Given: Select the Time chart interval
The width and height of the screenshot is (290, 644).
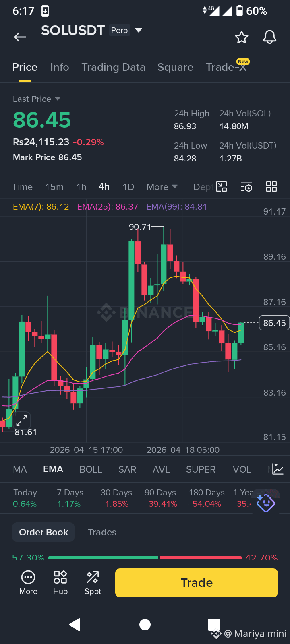Looking at the screenshot, I should pyautogui.click(x=23, y=187).
